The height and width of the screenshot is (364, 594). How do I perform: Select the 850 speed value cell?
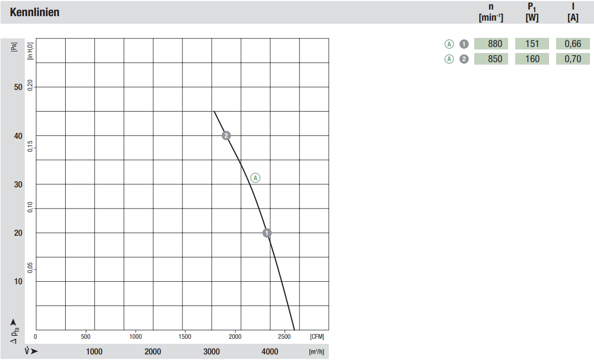tap(491, 59)
